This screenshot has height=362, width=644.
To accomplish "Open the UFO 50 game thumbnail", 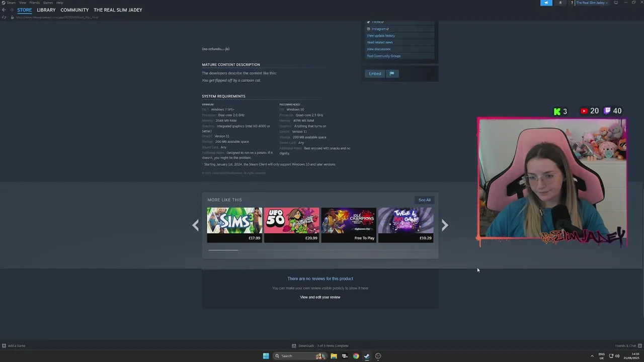I will 291,225.
